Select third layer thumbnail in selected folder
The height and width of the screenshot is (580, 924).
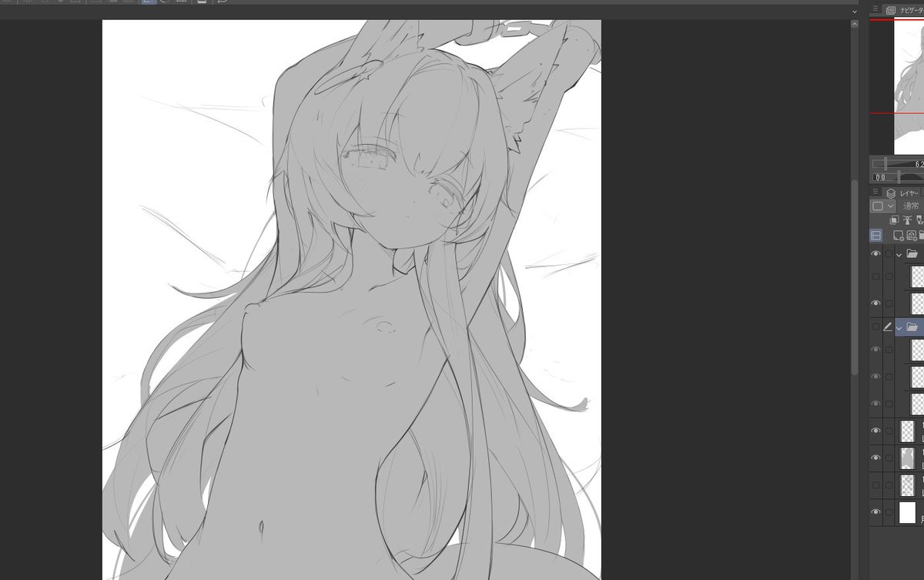click(x=917, y=404)
